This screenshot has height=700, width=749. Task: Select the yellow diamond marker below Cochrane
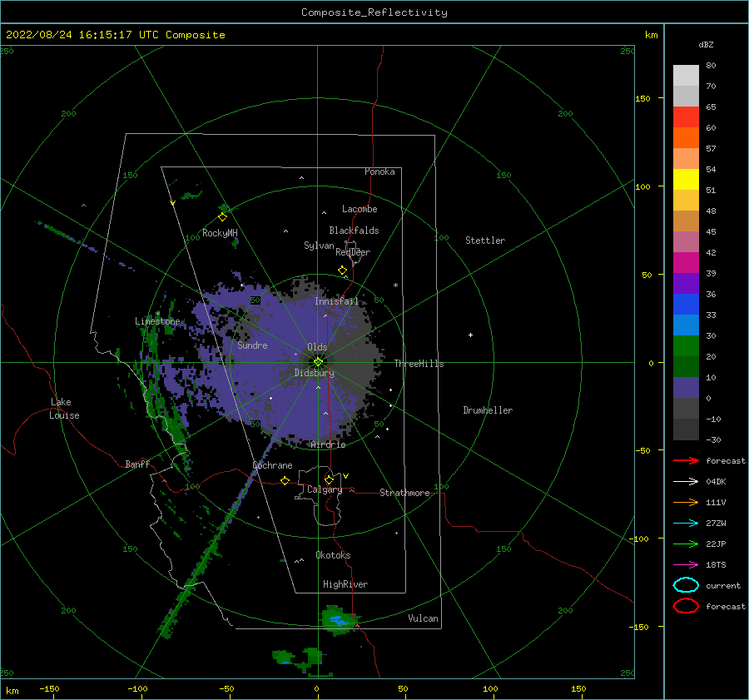(285, 481)
